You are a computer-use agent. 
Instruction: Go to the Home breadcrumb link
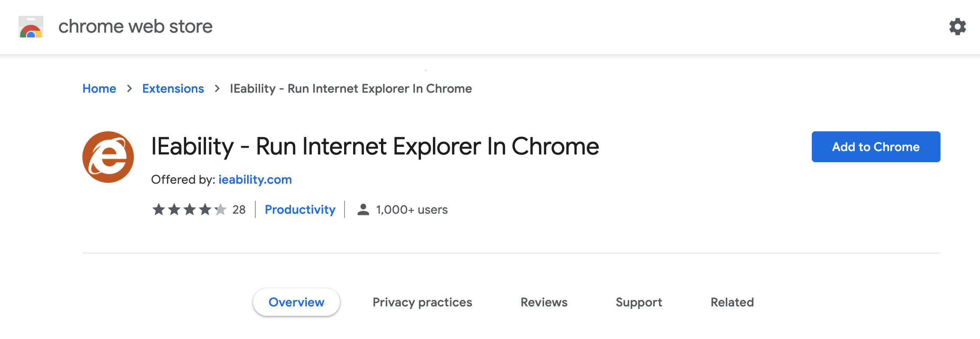click(99, 88)
